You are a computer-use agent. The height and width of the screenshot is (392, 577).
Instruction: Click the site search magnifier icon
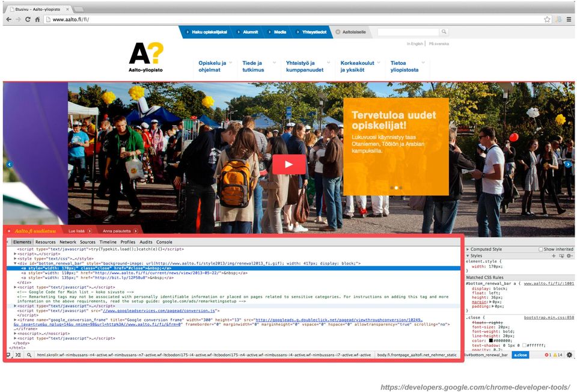(444, 32)
